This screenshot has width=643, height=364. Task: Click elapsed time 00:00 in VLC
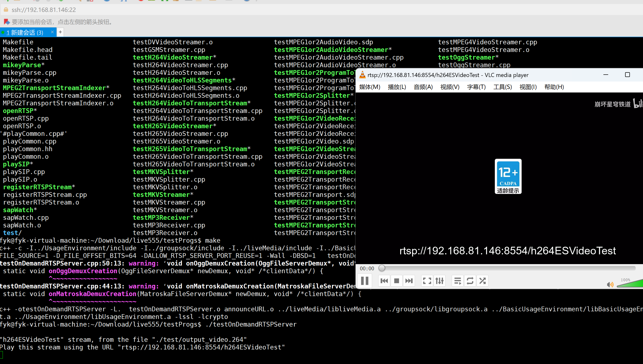(367, 268)
